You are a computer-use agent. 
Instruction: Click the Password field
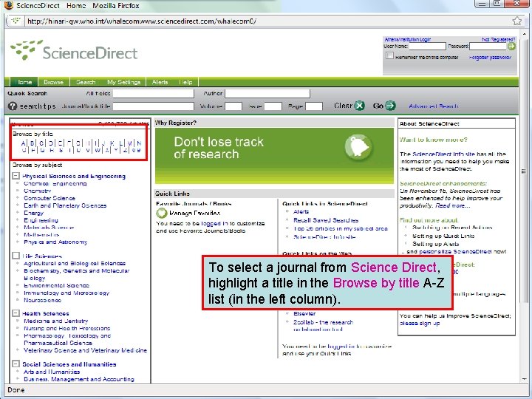pyautogui.click(x=488, y=46)
